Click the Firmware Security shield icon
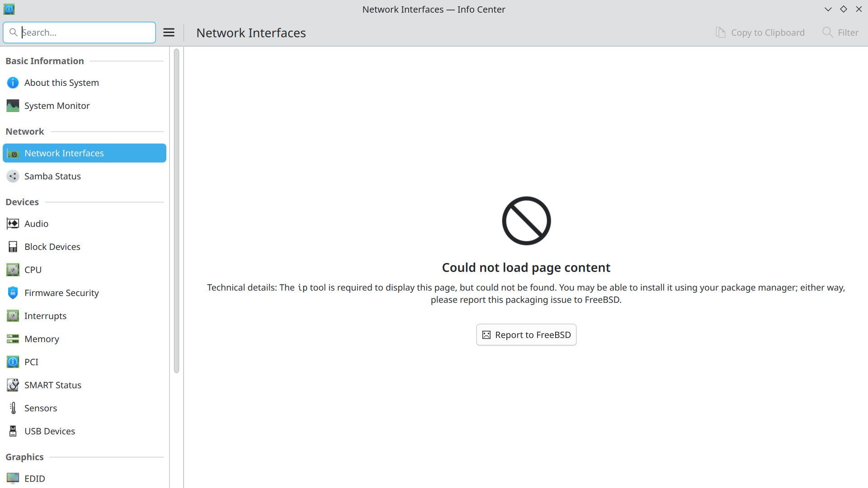The image size is (868, 488). (x=13, y=293)
